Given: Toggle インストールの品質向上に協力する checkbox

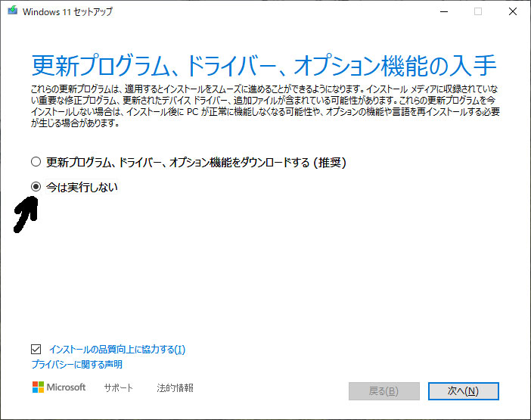Looking at the screenshot, I should [x=36, y=349].
